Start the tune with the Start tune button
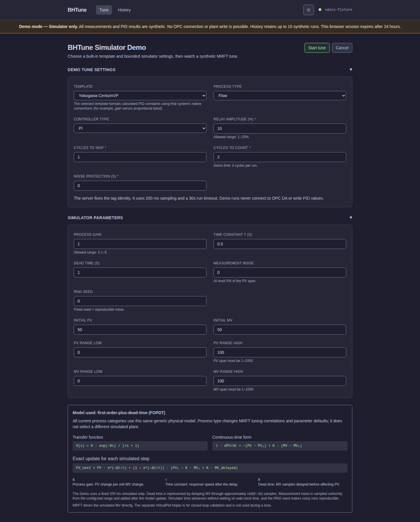 tap(317, 48)
